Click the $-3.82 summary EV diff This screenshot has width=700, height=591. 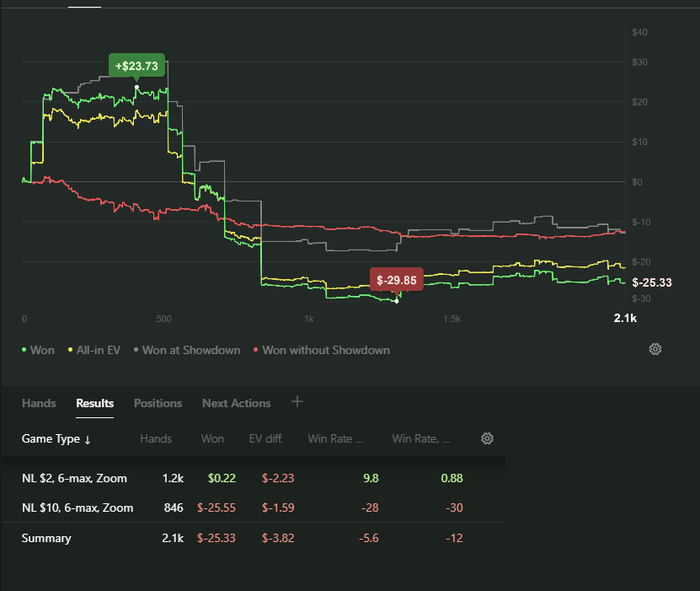[x=278, y=538]
